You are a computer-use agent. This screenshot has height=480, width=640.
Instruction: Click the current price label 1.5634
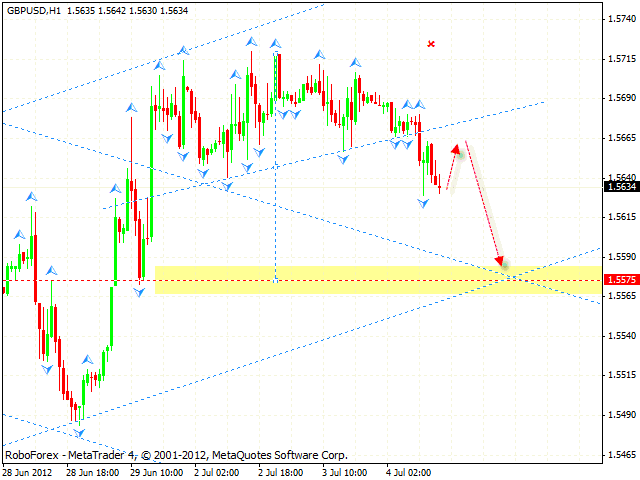pyautogui.click(x=622, y=187)
